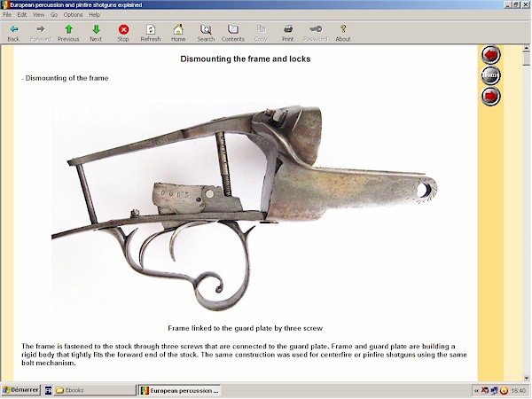Click the Password key icon
Screen dimensions: 532x399
[x=316, y=33]
